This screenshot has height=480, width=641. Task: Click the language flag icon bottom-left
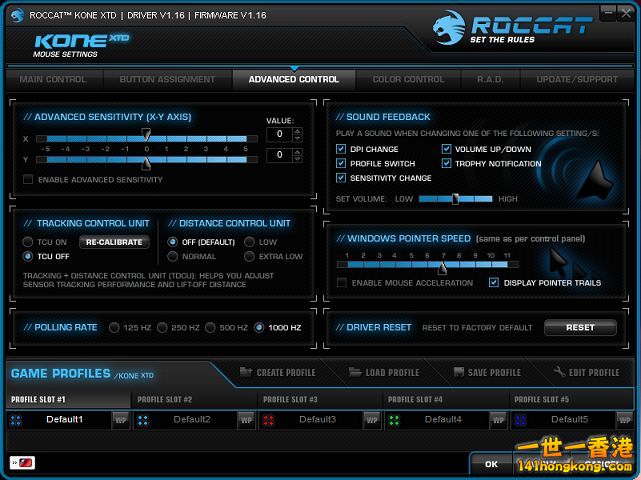(x=22, y=463)
